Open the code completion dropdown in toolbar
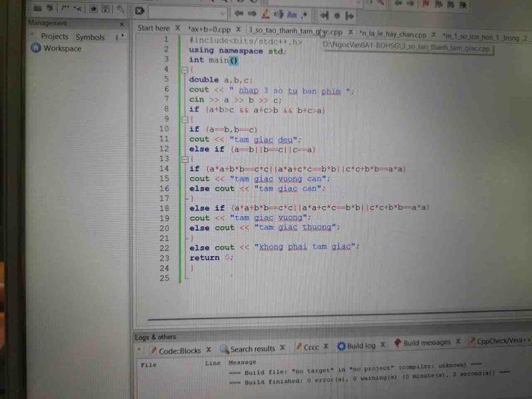532x399 pixels. (x=221, y=13)
